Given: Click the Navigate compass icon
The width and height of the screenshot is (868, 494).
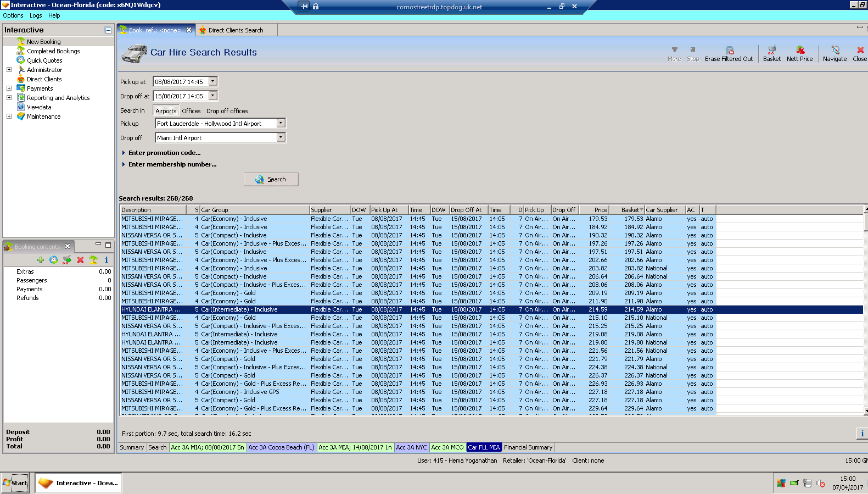Looking at the screenshot, I should pyautogui.click(x=835, y=51).
